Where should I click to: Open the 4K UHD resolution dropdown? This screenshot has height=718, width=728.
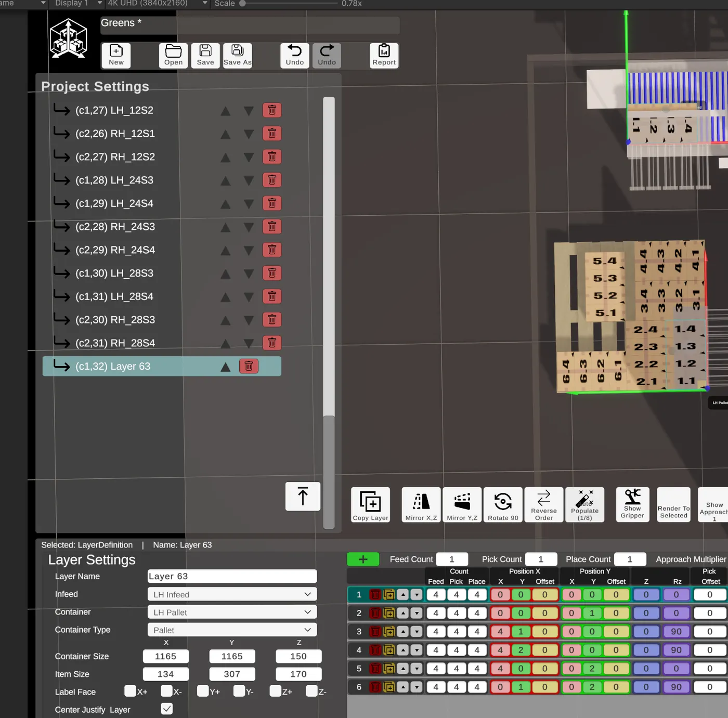click(157, 4)
